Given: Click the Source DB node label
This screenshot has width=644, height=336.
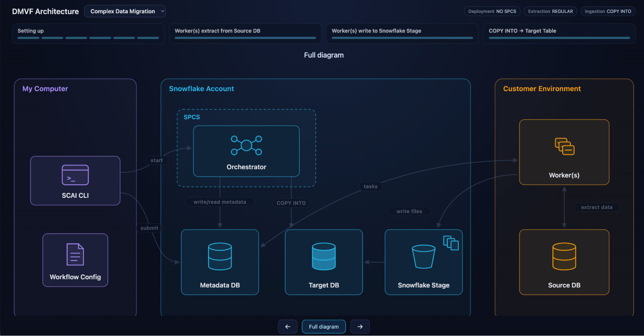Looking at the screenshot, I should click(564, 285).
